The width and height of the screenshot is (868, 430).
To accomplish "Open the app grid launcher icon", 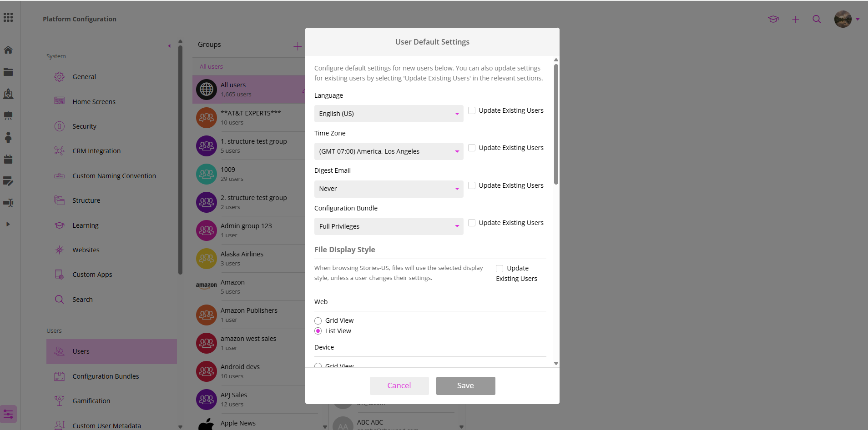I will (x=8, y=17).
